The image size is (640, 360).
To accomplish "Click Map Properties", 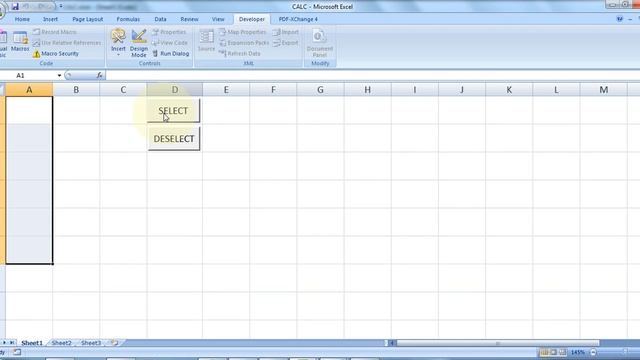I will click(x=242, y=32).
